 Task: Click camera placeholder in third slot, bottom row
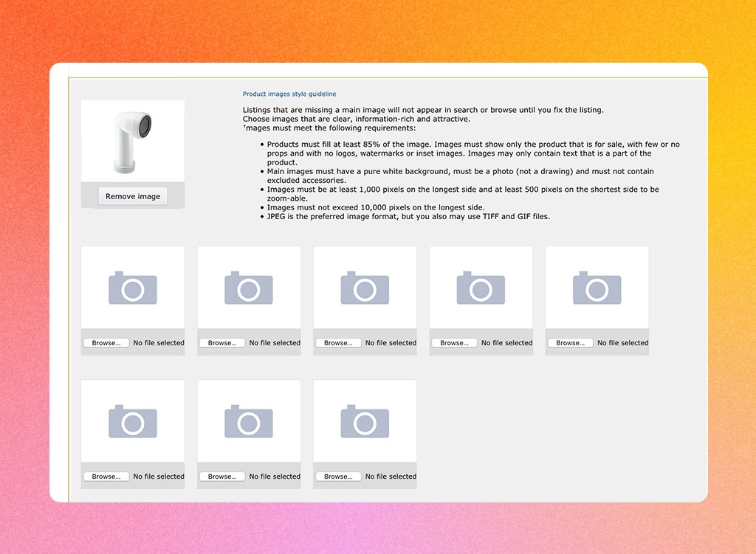[365, 421]
